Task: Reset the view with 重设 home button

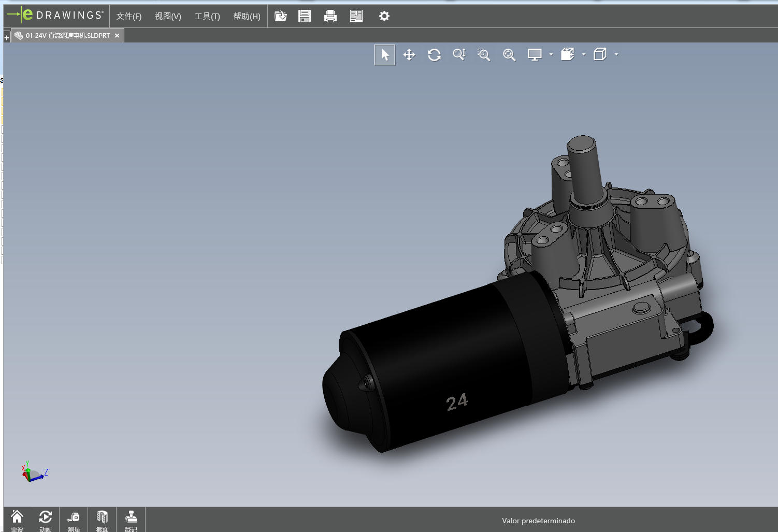Action: pyautogui.click(x=17, y=520)
